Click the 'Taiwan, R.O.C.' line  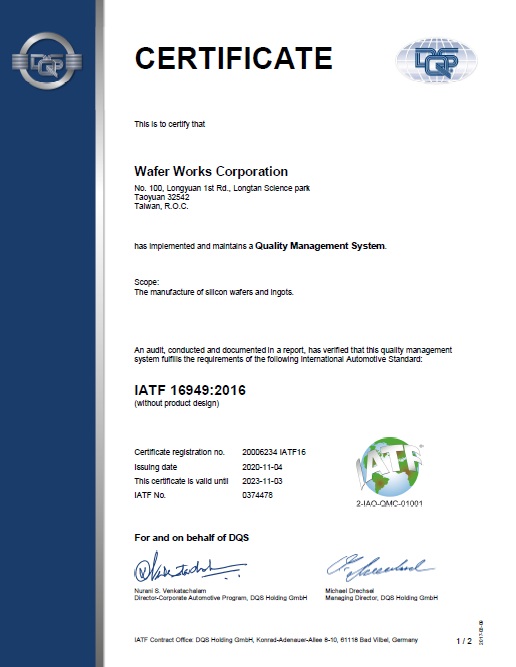pyautogui.click(x=161, y=206)
